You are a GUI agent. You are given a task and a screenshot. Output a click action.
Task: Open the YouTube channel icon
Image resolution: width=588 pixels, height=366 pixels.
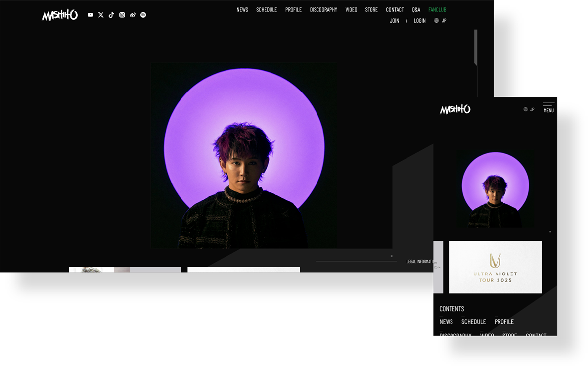(x=90, y=15)
